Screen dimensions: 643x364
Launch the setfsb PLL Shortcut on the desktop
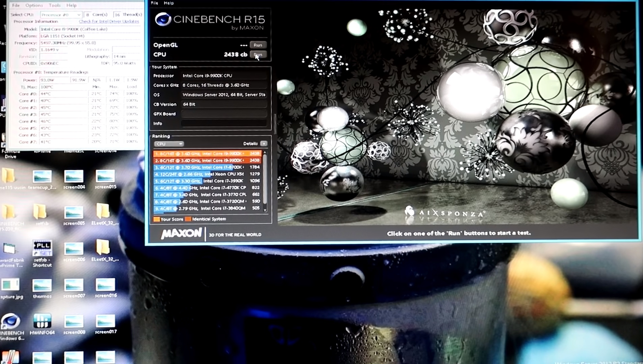click(x=42, y=248)
